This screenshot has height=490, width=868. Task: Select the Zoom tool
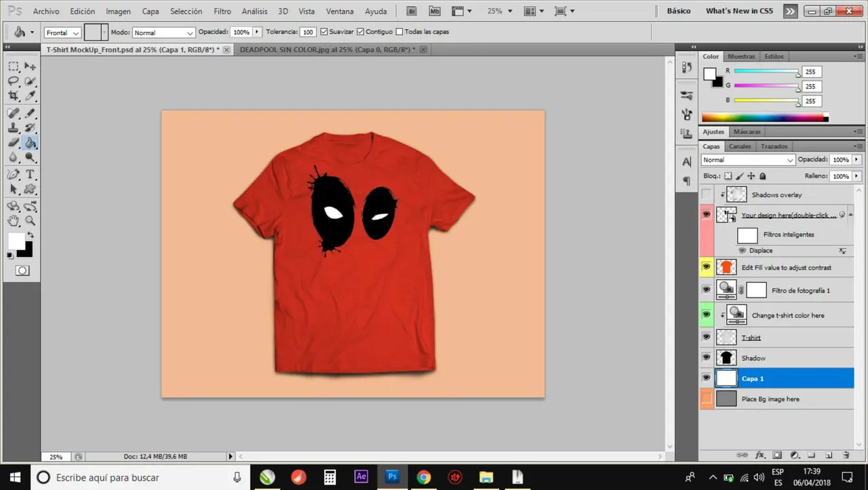coord(31,220)
